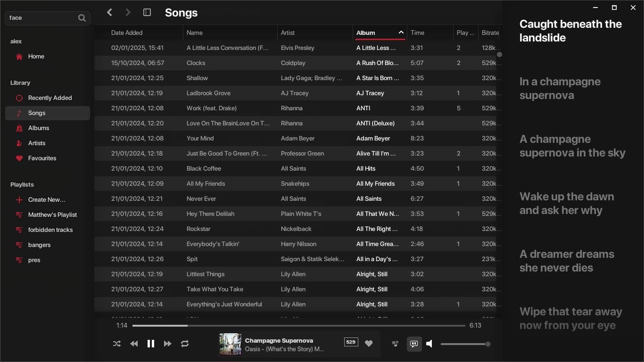The width and height of the screenshot is (644, 362).
Task: Click the Professor Green artist cell
Action: pyautogui.click(x=303, y=154)
